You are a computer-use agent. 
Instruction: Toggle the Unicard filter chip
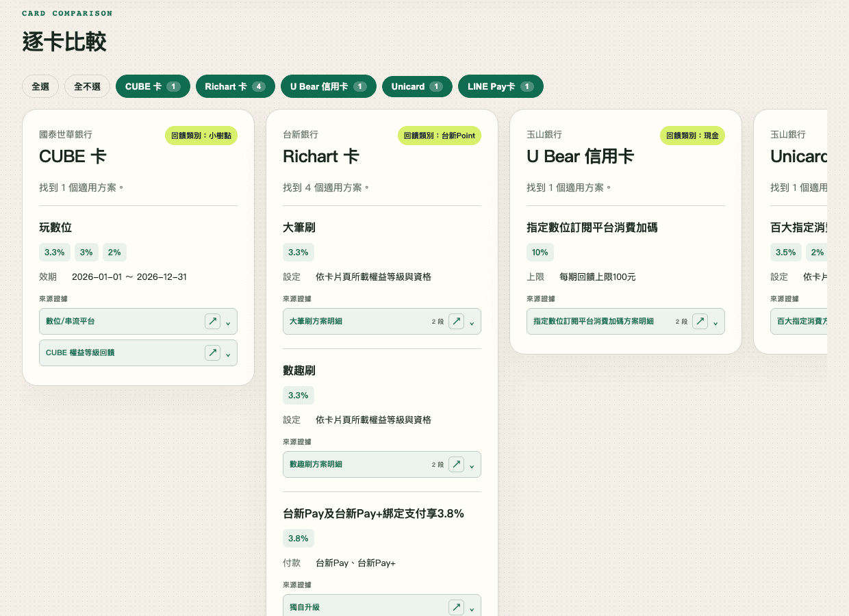[x=417, y=86]
